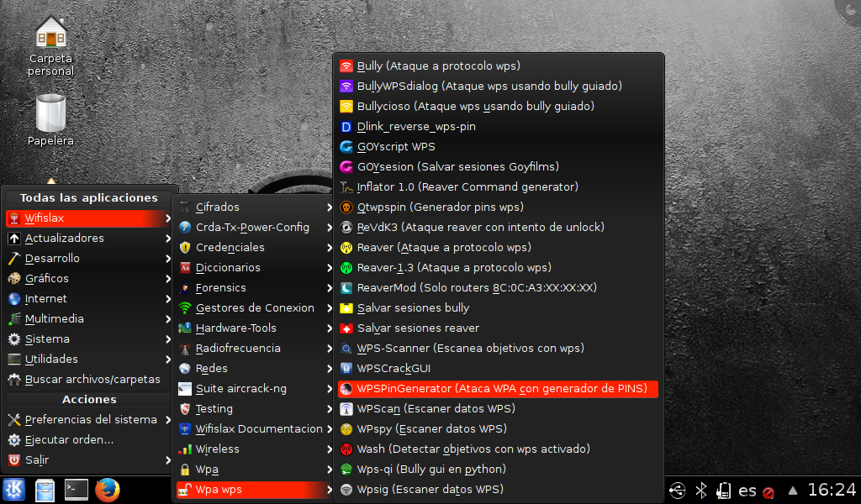861x504 pixels.
Task: Click the Wpsig icon
Action: click(x=346, y=490)
